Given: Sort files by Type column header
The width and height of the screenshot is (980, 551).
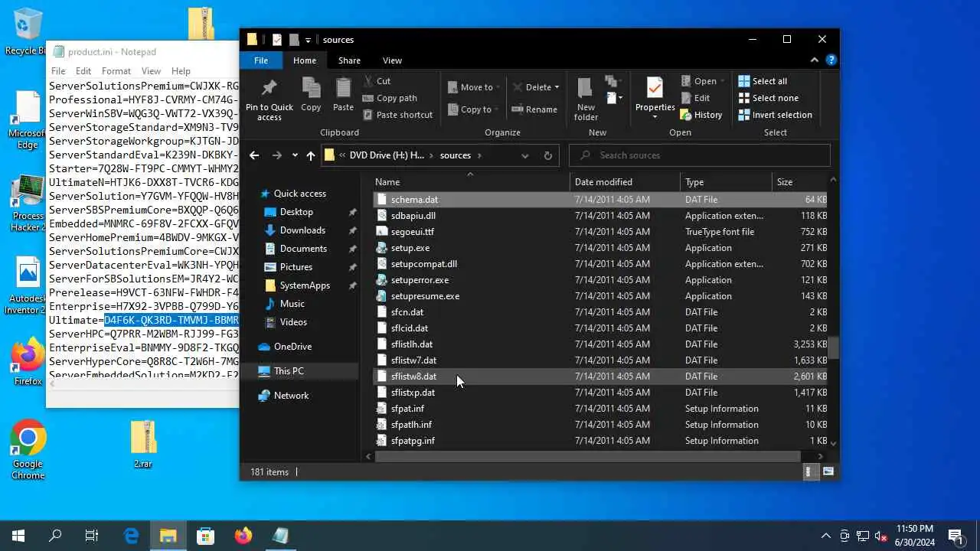Looking at the screenshot, I should (726, 182).
